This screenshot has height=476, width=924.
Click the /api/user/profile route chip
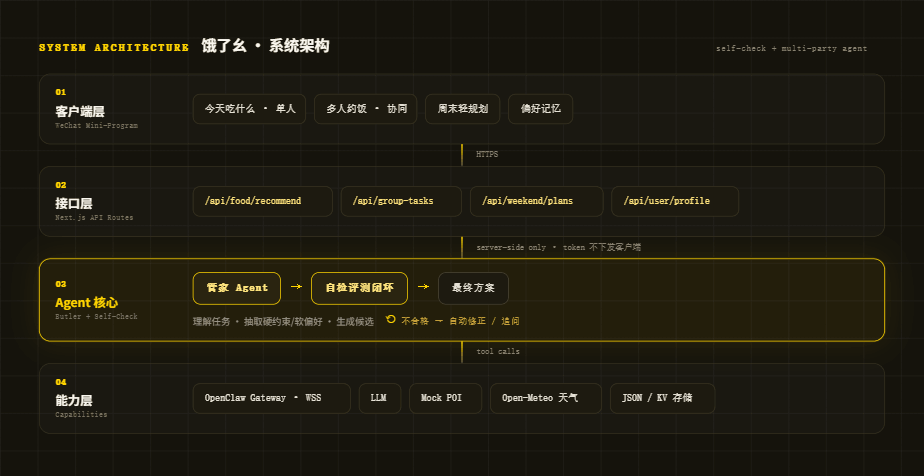675,201
